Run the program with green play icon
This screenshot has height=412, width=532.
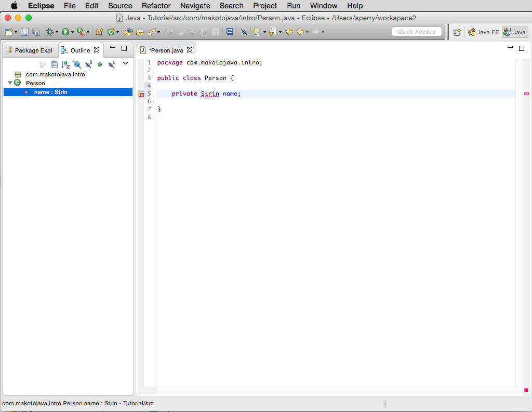[65, 32]
